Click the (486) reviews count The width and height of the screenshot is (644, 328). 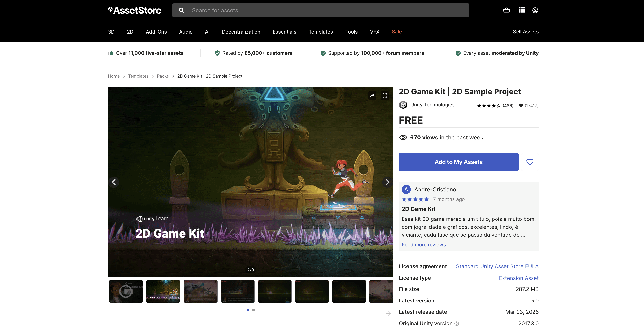tap(508, 106)
